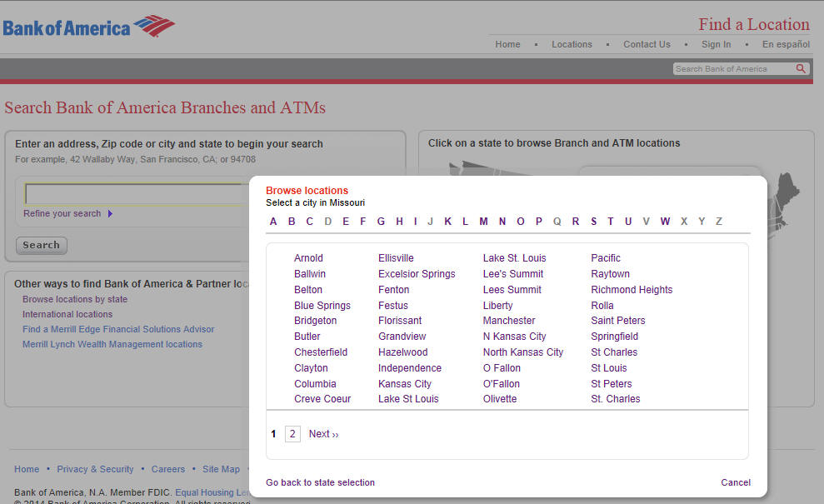Viewport: 824px width, 504px height.
Task: Click the Bank of America logo
Action: (x=89, y=27)
